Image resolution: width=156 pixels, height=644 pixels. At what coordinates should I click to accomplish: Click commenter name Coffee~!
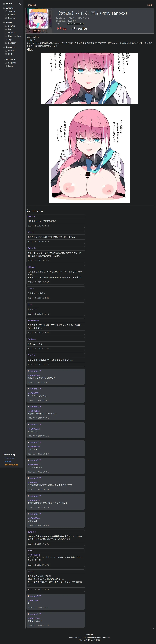pos(32,339)
